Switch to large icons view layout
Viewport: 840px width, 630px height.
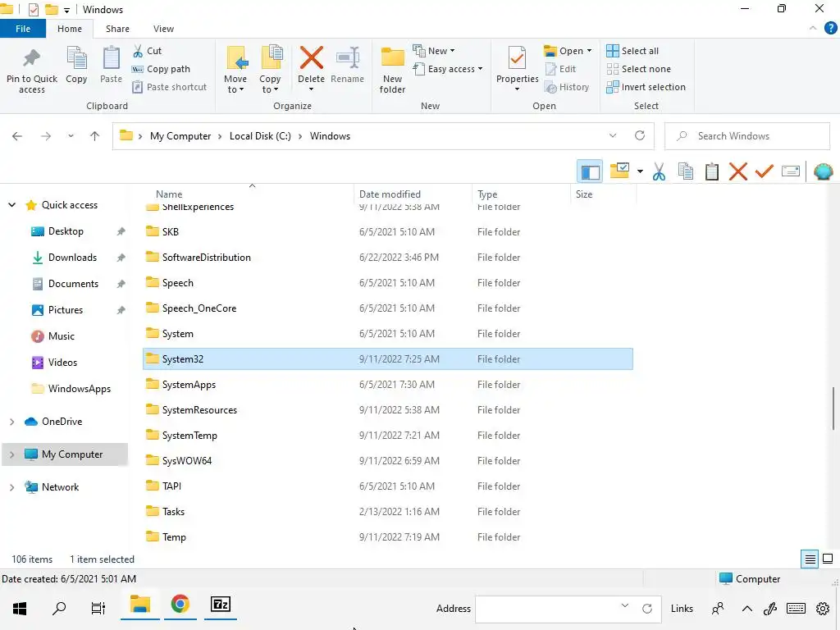tap(828, 559)
